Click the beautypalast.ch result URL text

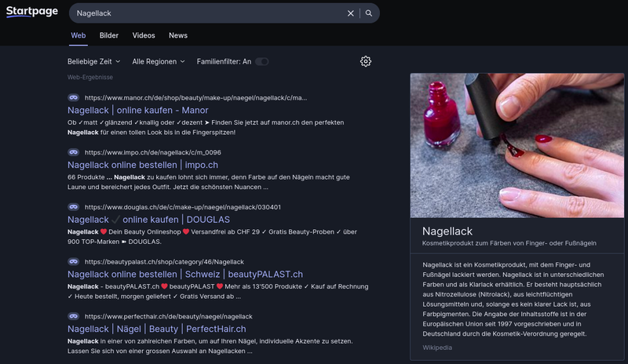coord(164,262)
